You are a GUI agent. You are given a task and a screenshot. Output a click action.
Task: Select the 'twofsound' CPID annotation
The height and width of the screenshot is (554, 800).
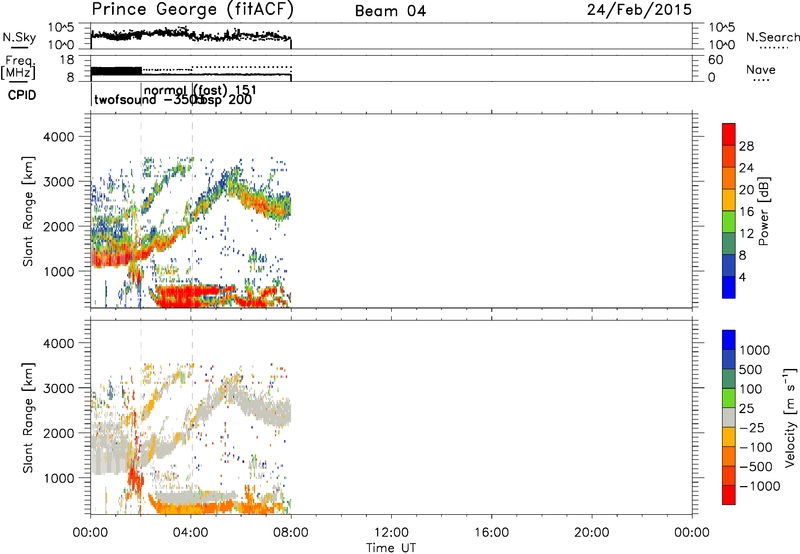pos(125,99)
